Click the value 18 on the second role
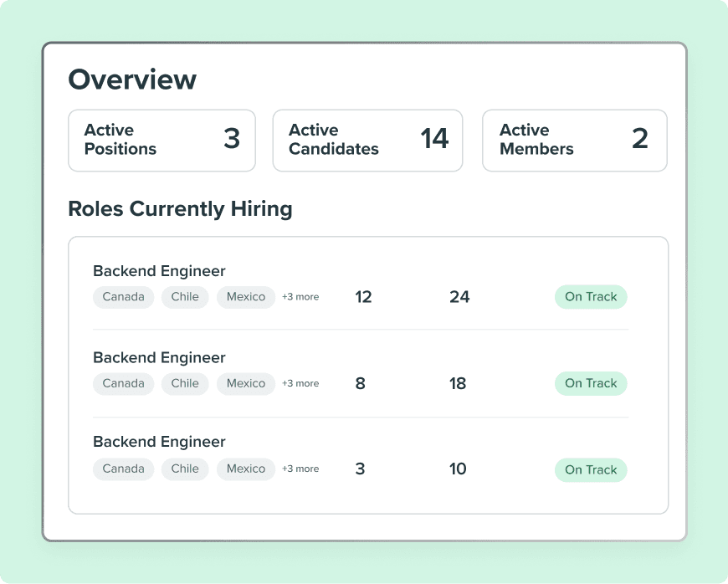The width and height of the screenshot is (728, 584). (x=458, y=382)
